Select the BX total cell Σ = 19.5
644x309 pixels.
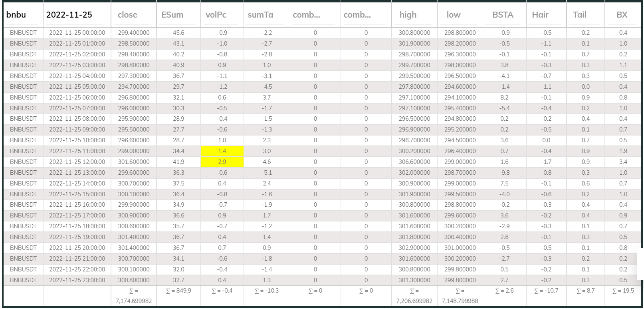tap(623, 291)
